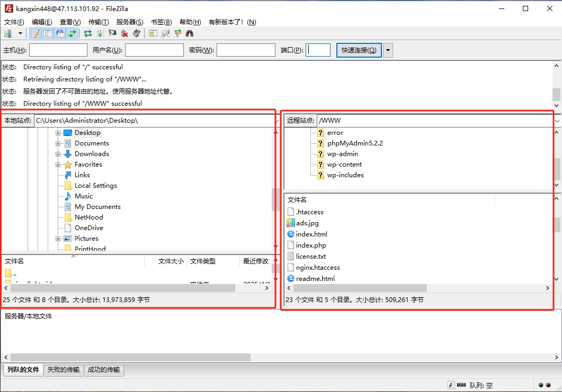Image resolution: width=562 pixels, height=392 pixels.
Task: Click the transfer type A status icon
Action: pyautogui.click(x=451, y=385)
